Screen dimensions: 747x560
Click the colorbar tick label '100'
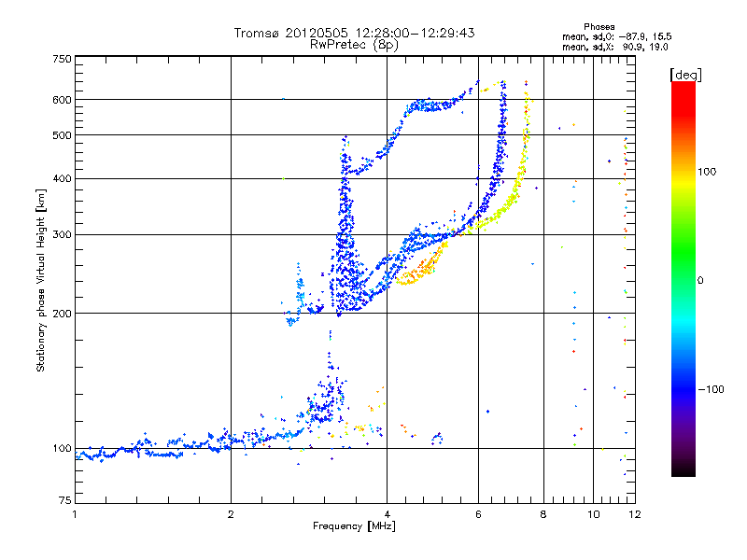(x=707, y=172)
